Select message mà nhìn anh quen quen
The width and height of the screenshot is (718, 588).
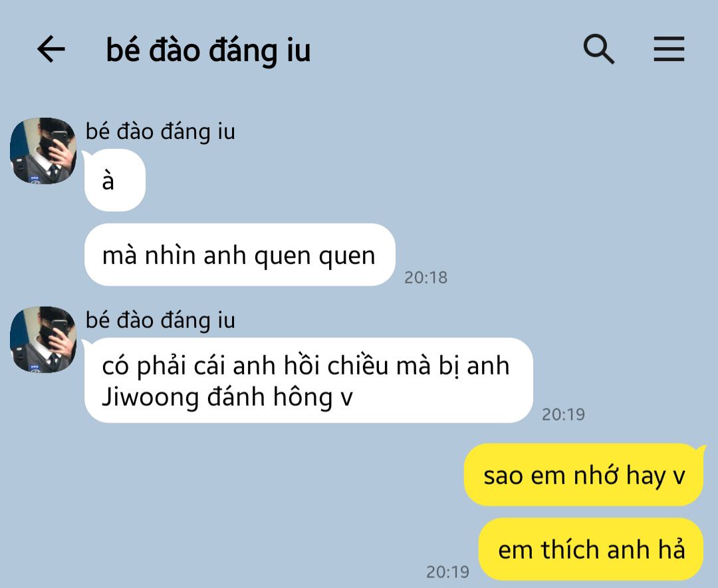point(239,255)
